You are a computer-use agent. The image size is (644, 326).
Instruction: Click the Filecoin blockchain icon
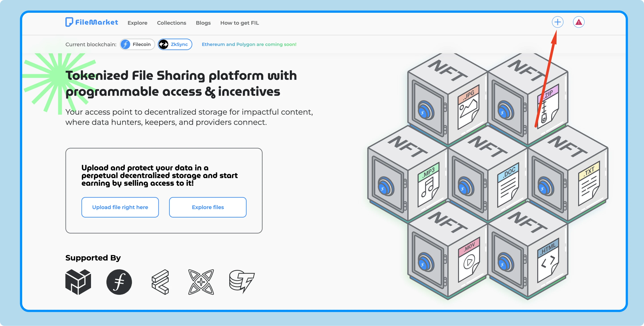coord(126,44)
